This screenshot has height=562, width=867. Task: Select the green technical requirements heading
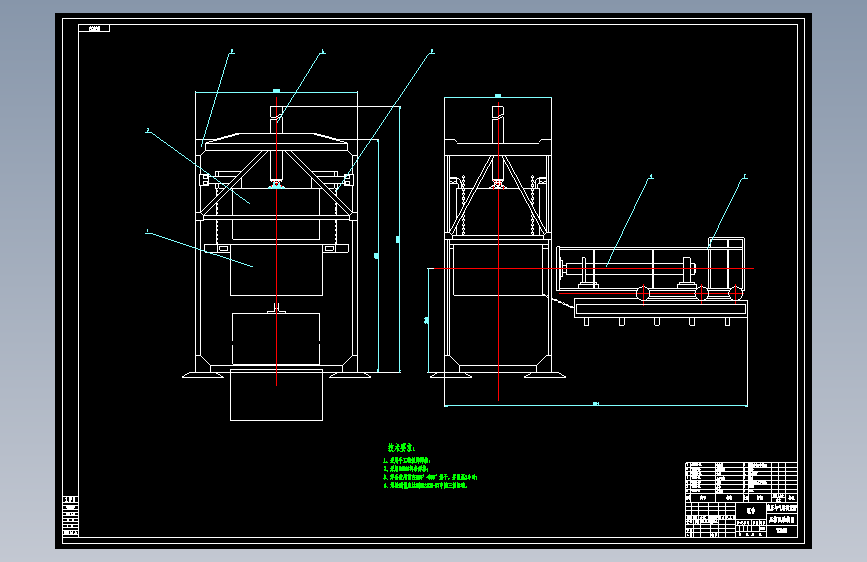tap(401, 447)
